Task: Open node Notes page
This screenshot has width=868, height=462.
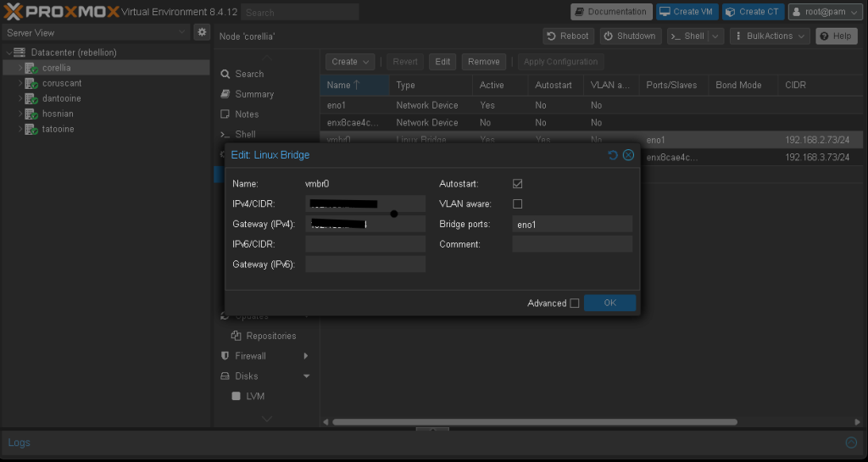Action: point(247,114)
